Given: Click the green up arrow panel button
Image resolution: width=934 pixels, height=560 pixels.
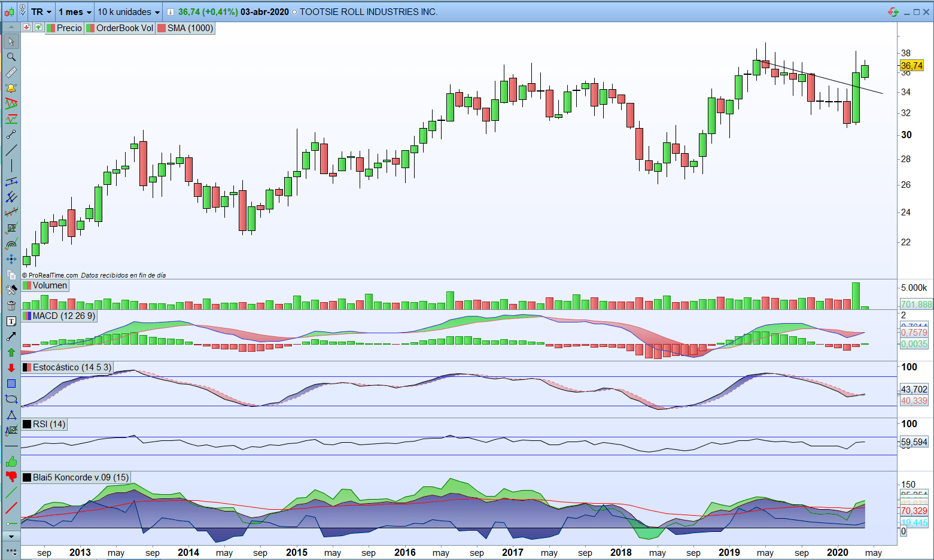Looking at the screenshot, I should point(38,28).
